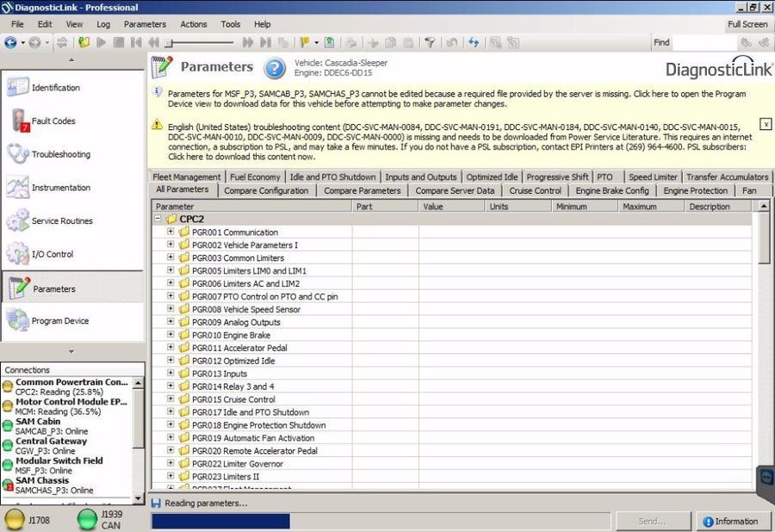This screenshot has width=775, height=532.
Task: Select the Central Gateway connection entry
Action: (66, 446)
